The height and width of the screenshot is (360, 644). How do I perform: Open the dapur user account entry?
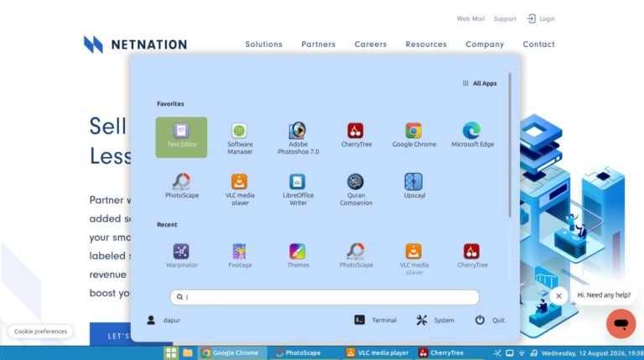tap(164, 320)
